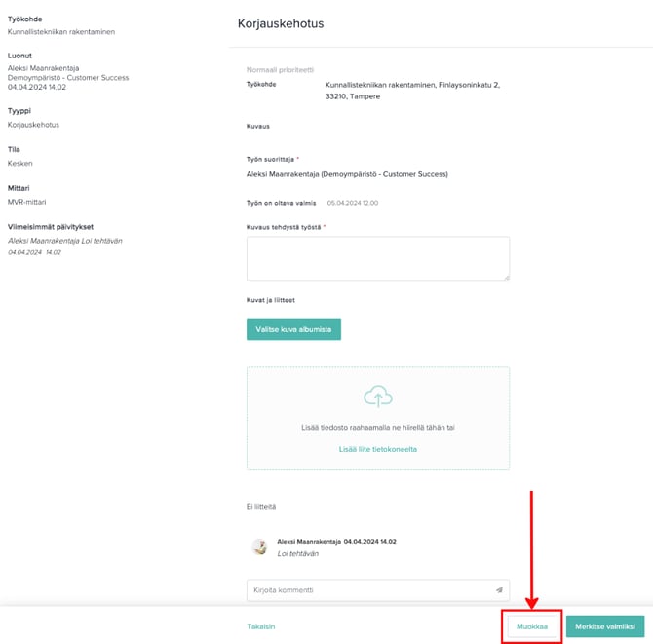Click the dashed file drop zone text

click(x=376, y=428)
